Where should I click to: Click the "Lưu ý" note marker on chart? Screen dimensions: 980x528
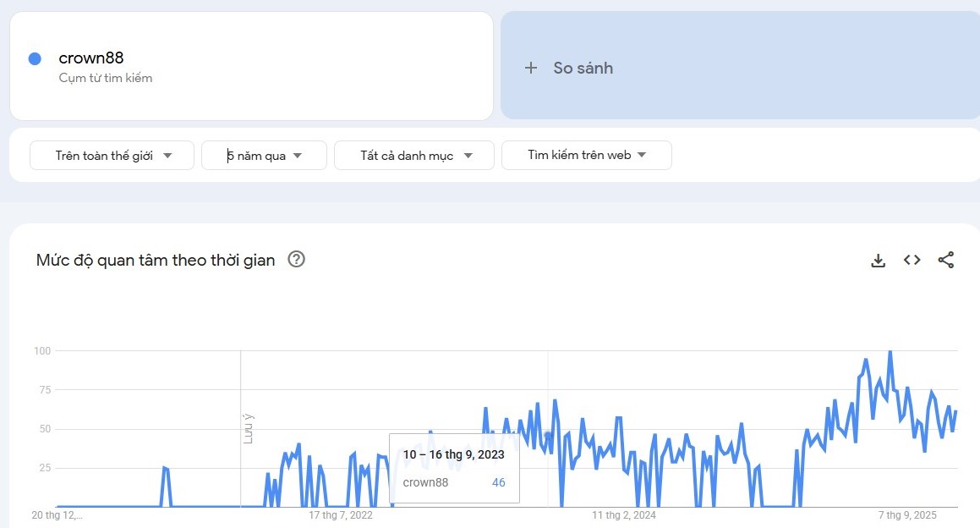pyautogui.click(x=248, y=428)
